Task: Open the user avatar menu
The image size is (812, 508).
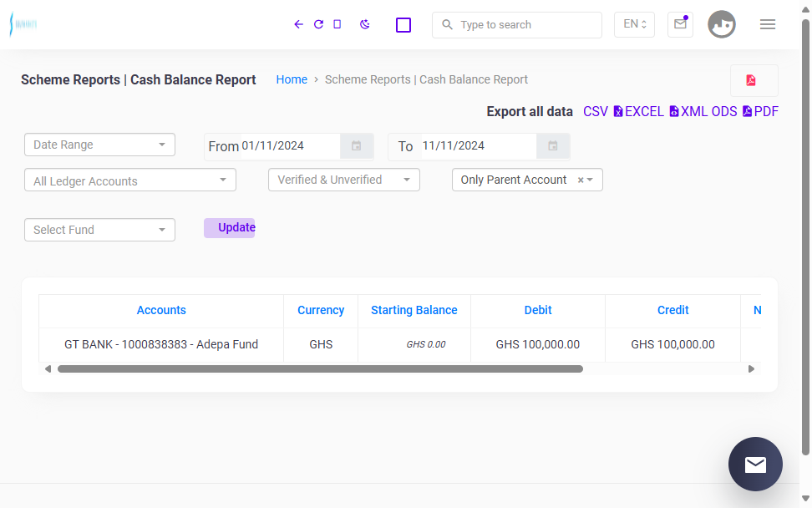Action: pyautogui.click(x=722, y=24)
